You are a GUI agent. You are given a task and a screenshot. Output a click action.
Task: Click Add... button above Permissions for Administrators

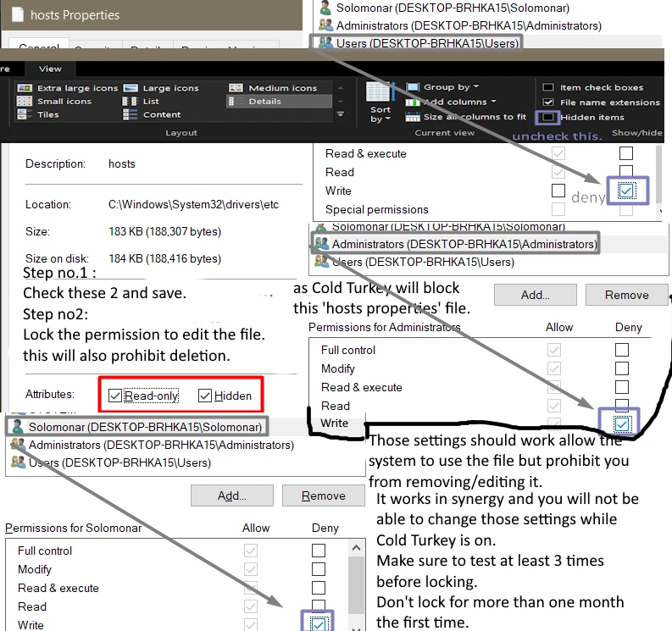pyautogui.click(x=536, y=296)
